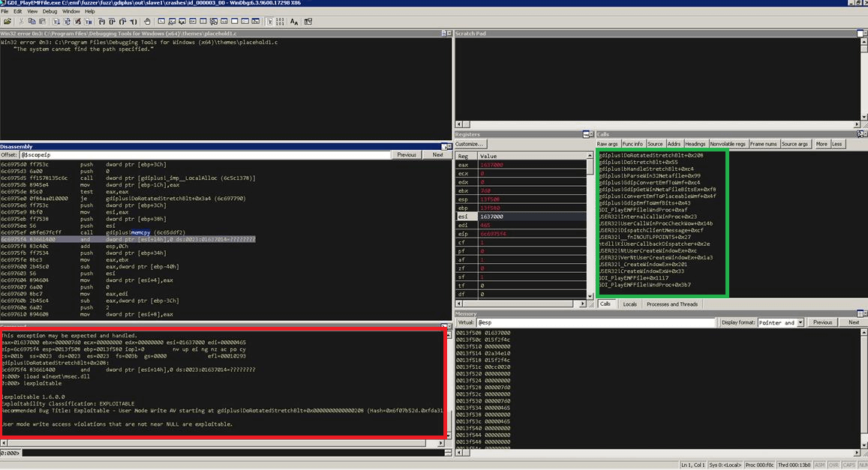Screen dimensions: 868x470
Task: Click the Font (AA) toolbar icon
Action: [x=294, y=22]
